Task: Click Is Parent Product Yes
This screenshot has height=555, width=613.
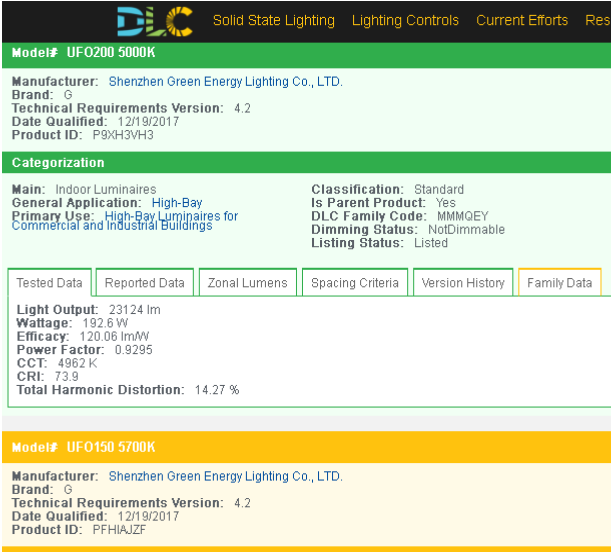Action: (x=446, y=203)
